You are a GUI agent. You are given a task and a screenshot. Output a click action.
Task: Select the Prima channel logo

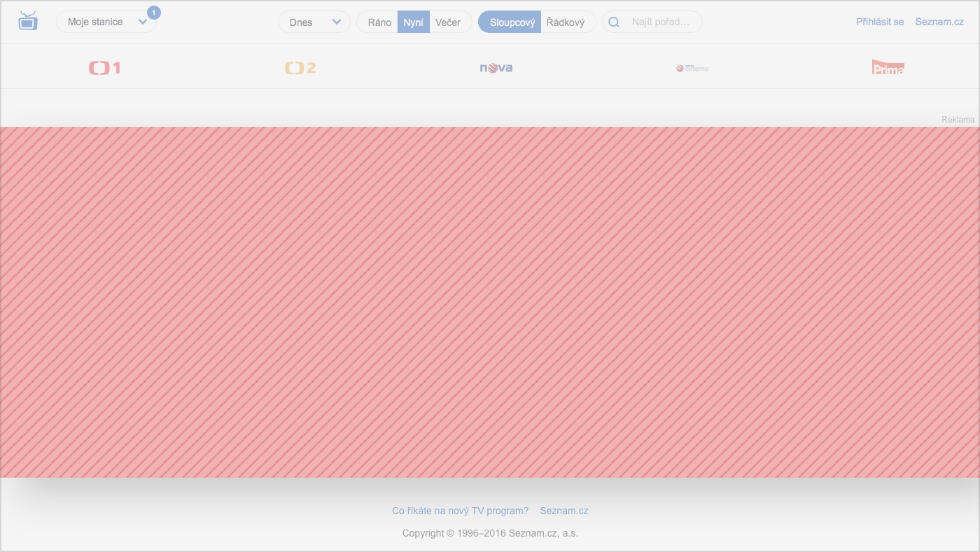[888, 67]
